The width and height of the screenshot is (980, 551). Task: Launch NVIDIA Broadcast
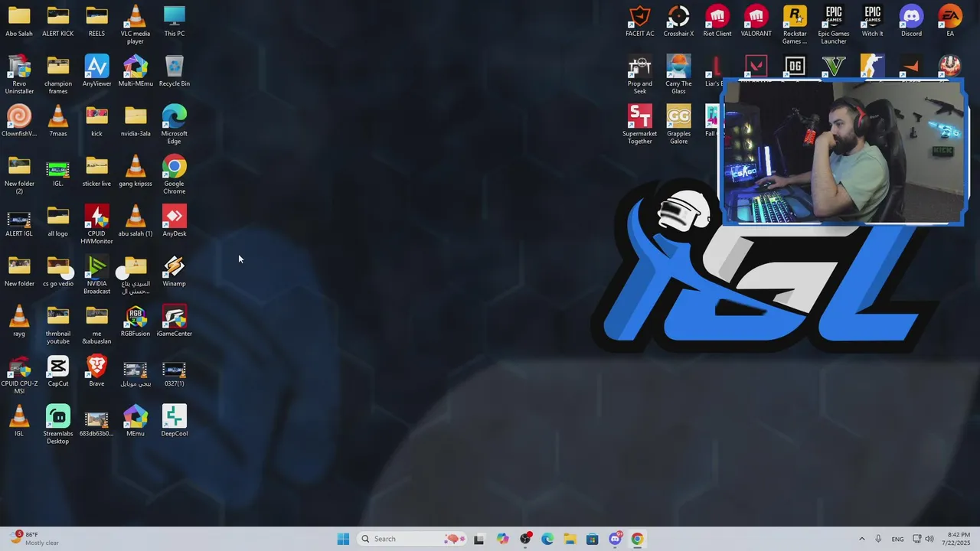pyautogui.click(x=96, y=275)
